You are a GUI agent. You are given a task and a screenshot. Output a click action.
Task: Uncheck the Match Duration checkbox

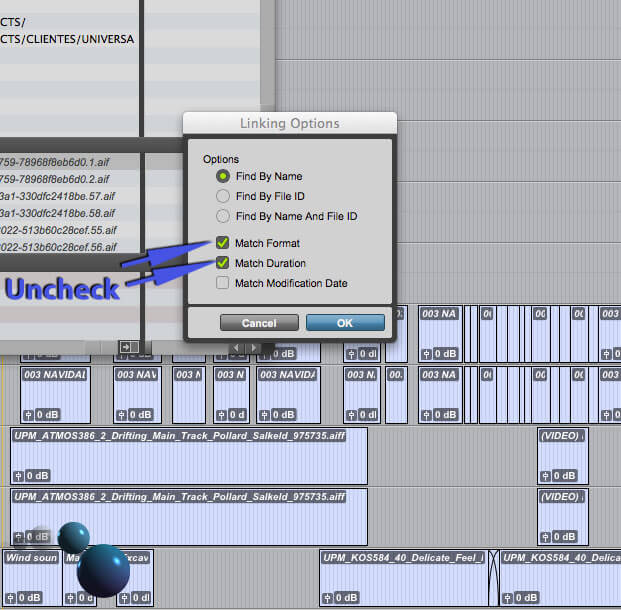point(222,263)
